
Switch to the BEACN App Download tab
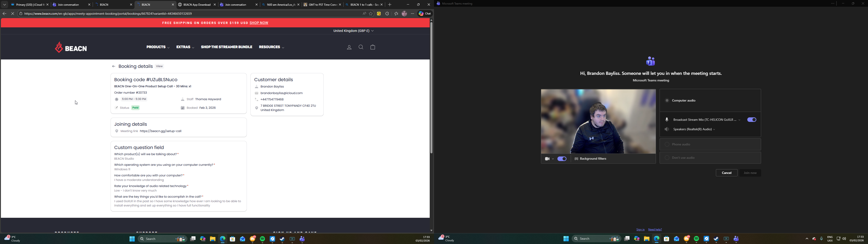point(197,5)
